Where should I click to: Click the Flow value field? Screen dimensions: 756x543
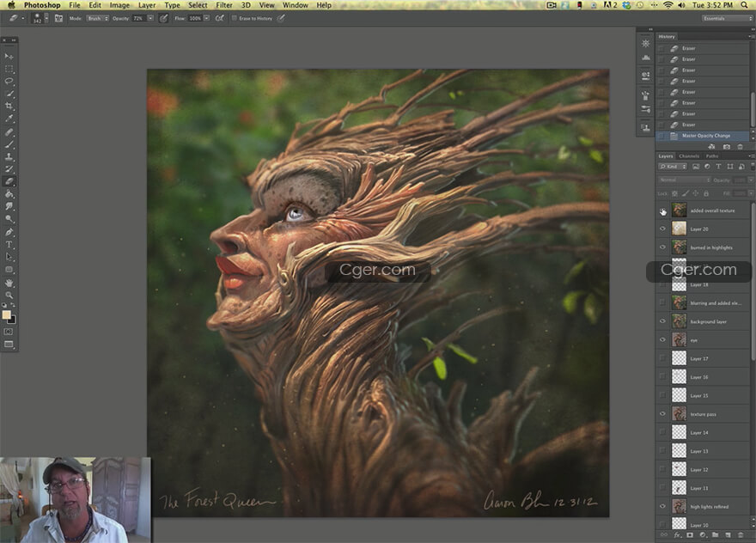click(x=195, y=18)
